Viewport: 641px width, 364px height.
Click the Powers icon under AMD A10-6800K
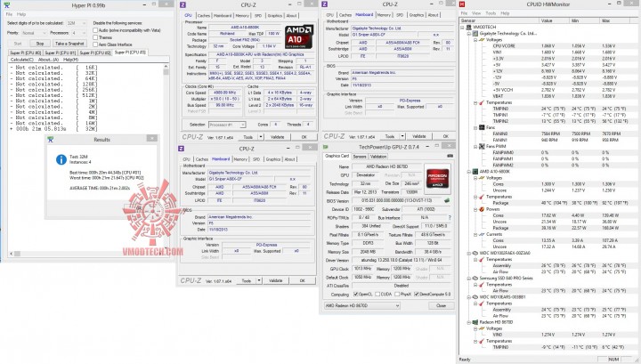click(482, 209)
